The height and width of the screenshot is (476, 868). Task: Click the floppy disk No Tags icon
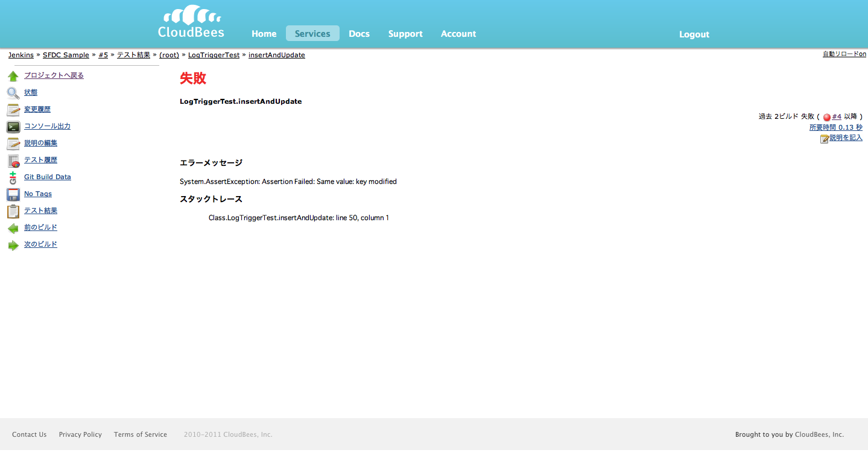[x=13, y=194]
